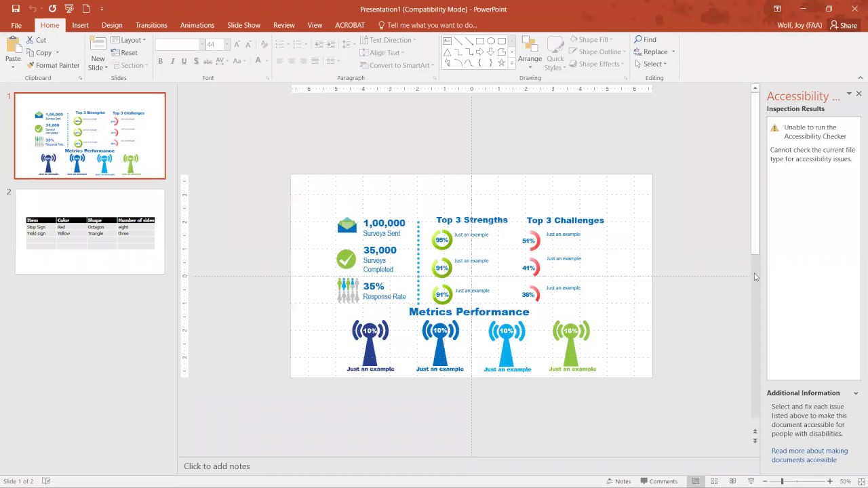
Task: Open the Replace dropdown arrow
Action: tap(673, 52)
